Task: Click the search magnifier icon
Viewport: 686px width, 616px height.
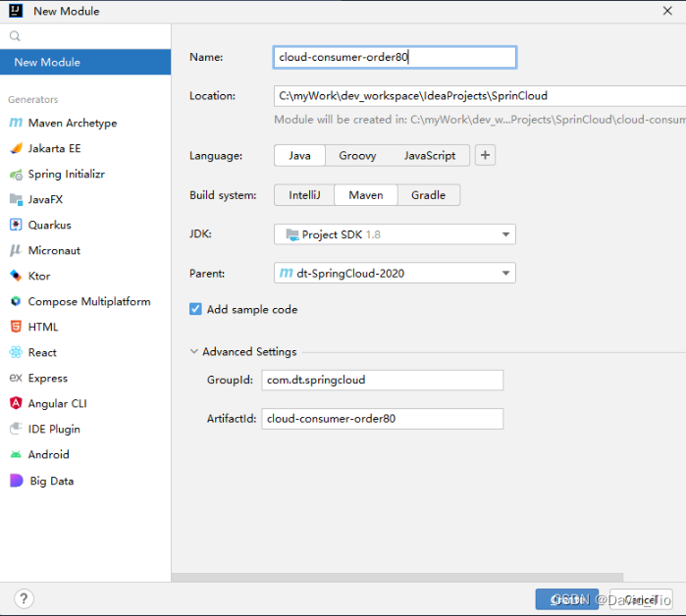Action: coord(15,36)
